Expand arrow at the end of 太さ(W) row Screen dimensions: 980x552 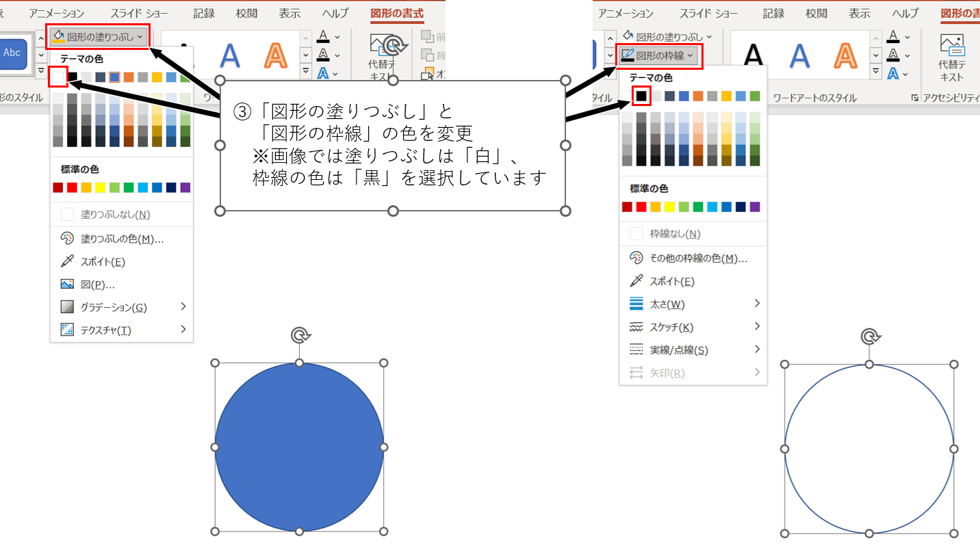[757, 303]
